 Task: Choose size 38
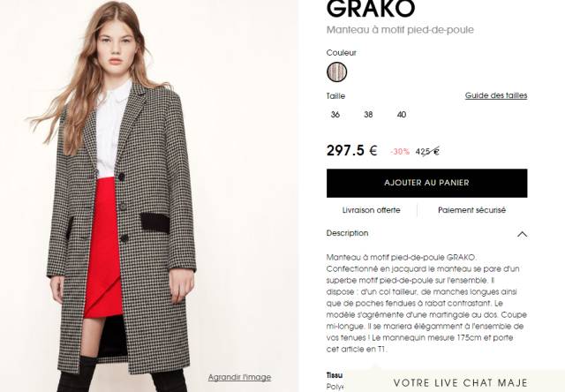click(x=368, y=115)
